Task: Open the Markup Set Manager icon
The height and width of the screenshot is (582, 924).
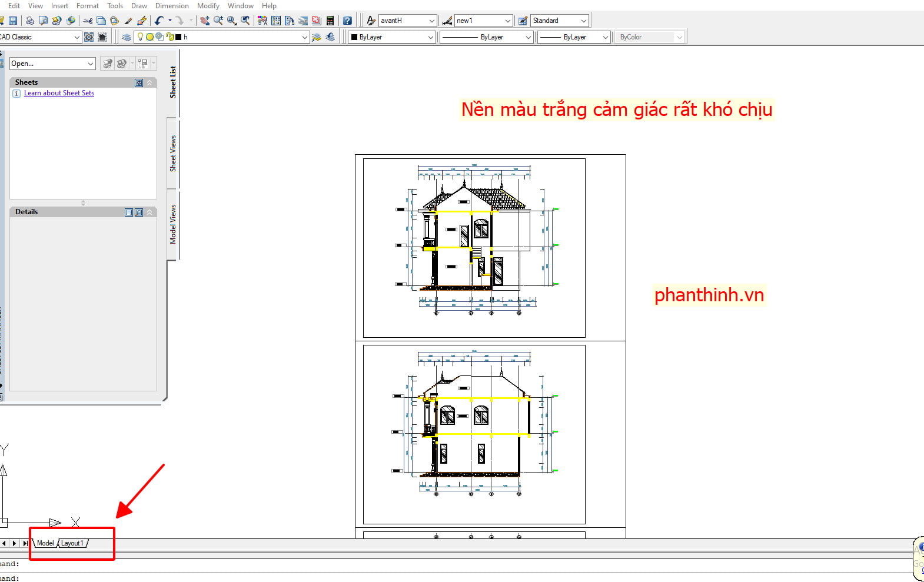Action: [x=317, y=21]
